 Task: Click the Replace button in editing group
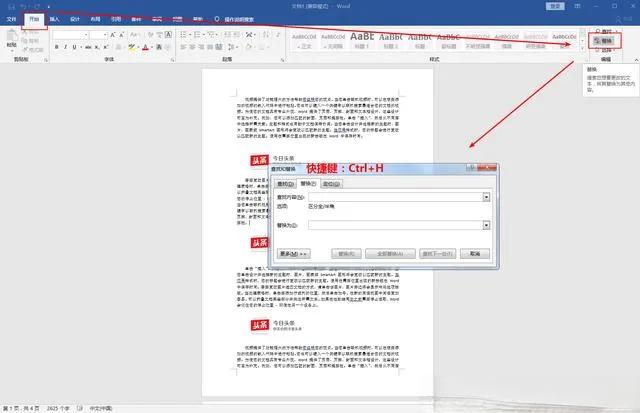[604, 41]
